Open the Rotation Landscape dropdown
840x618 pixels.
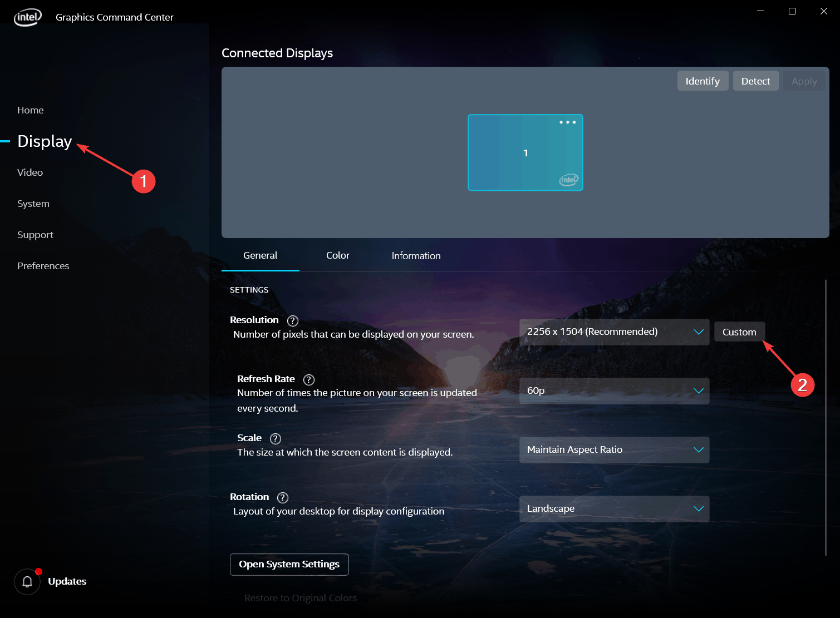pyautogui.click(x=614, y=509)
